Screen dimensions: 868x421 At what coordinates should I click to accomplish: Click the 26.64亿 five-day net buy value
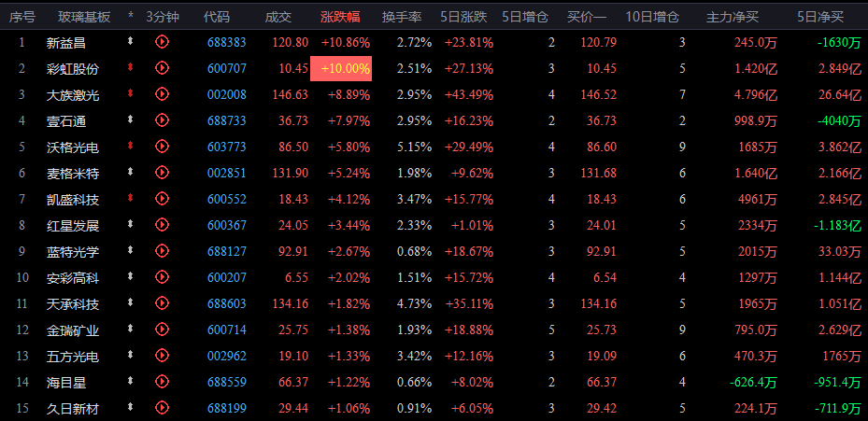(x=840, y=95)
